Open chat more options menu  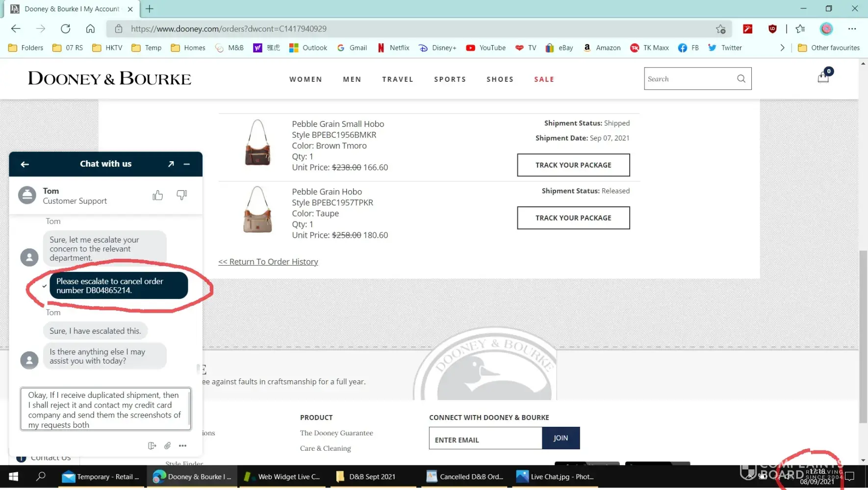182,445
